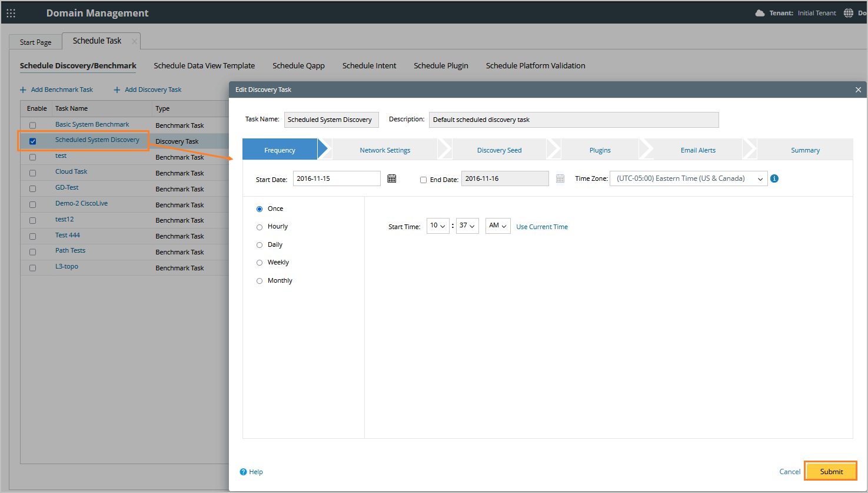Click the Use Current Time link
The image size is (868, 493).
click(542, 227)
